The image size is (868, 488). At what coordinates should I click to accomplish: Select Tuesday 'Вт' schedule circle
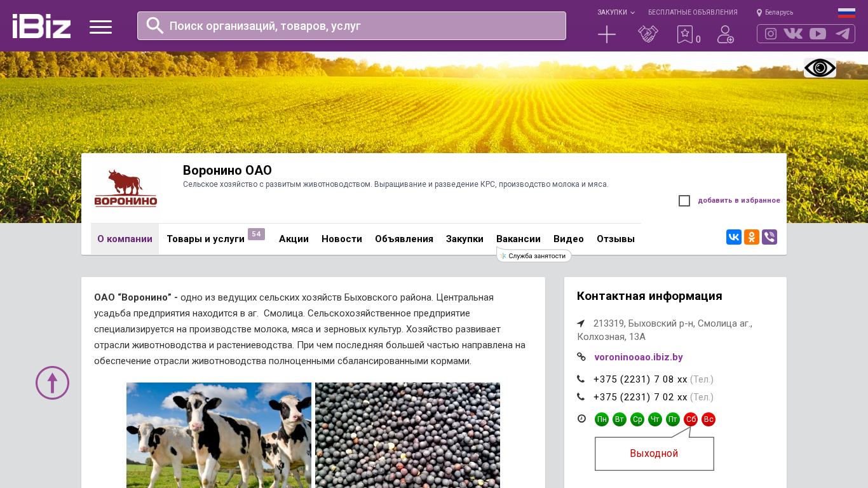620,419
